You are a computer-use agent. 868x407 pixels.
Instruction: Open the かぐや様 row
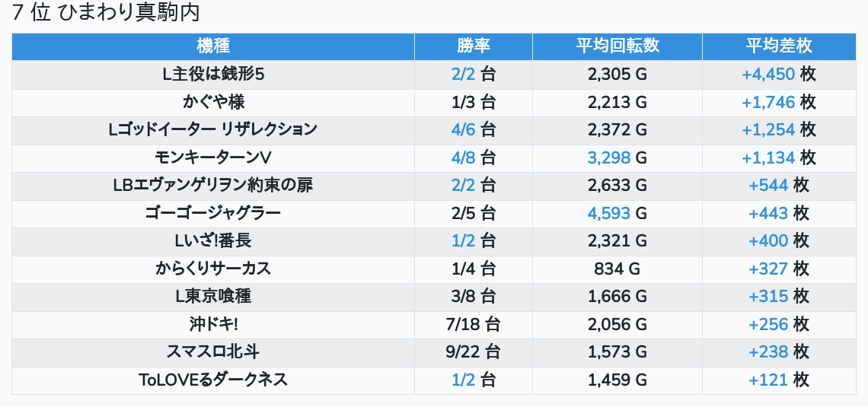(x=213, y=102)
